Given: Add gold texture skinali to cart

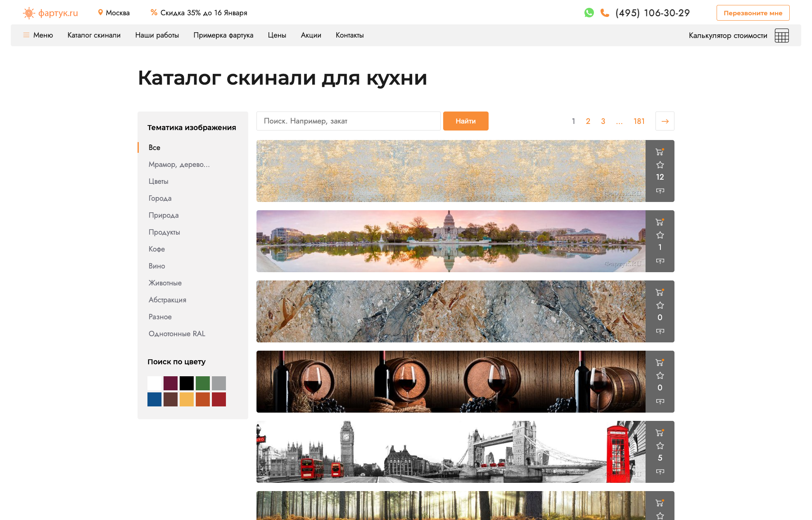Looking at the screenshot, I should tap(660, 152).
